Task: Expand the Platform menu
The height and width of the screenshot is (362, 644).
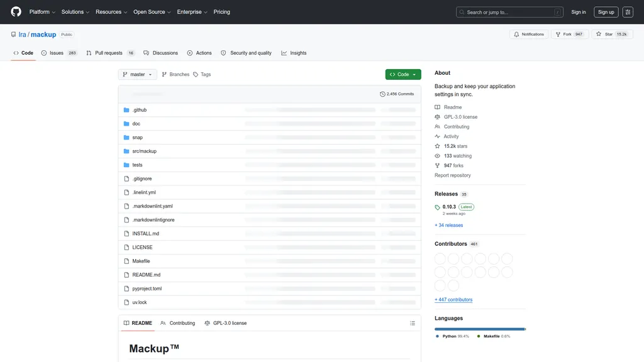Action: point(42,12)
